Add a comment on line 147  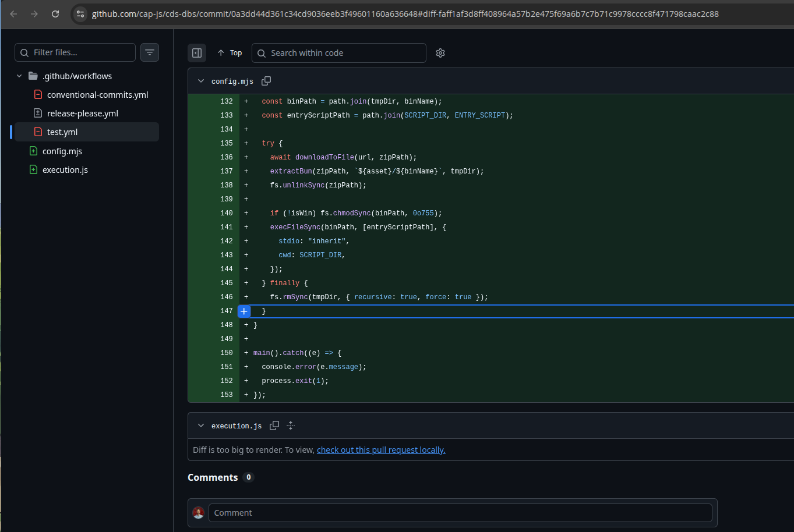(244, 311)
